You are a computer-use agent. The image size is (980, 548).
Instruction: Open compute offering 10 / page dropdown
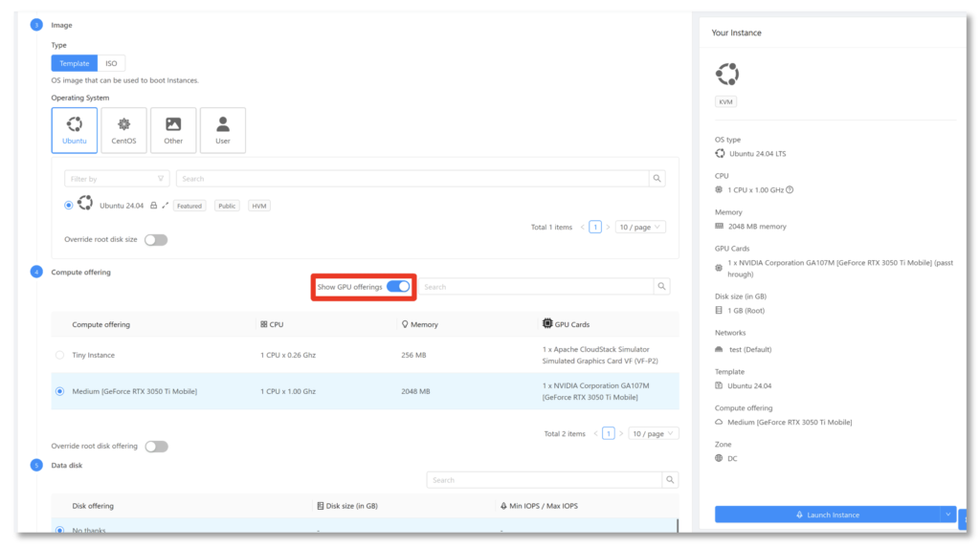653,433
